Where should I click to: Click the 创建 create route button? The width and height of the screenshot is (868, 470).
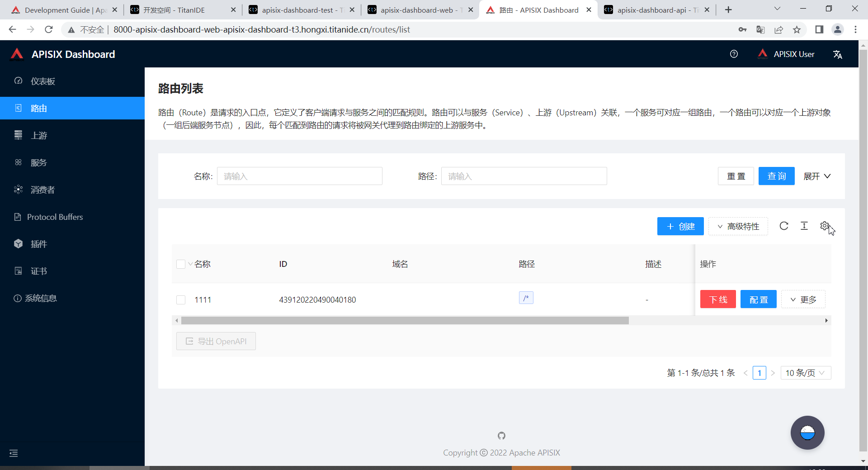(x=680, y=226)
